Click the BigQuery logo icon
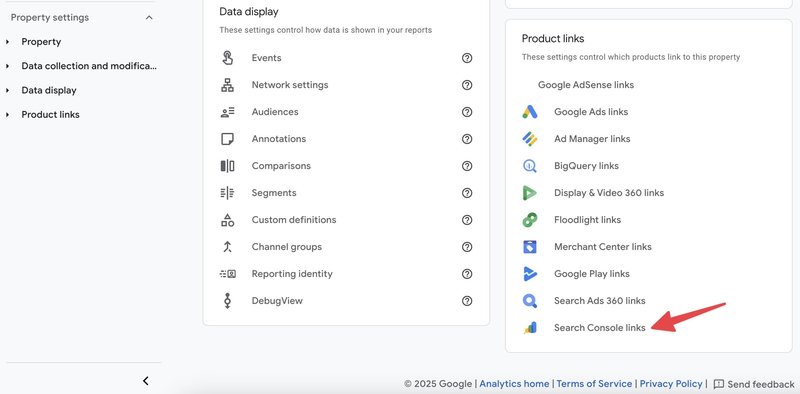Viewport: 800px width, 394px height. click(x=530, y=166)
